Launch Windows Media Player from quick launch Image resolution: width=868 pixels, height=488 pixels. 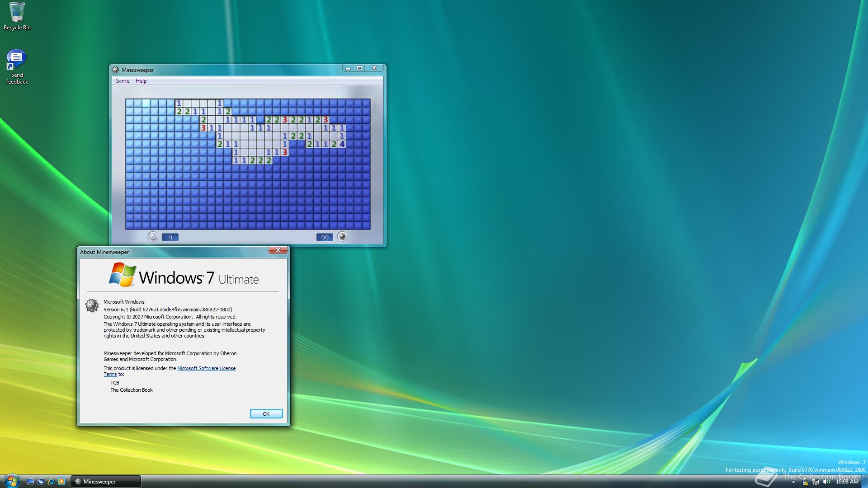tap(61, 482)
